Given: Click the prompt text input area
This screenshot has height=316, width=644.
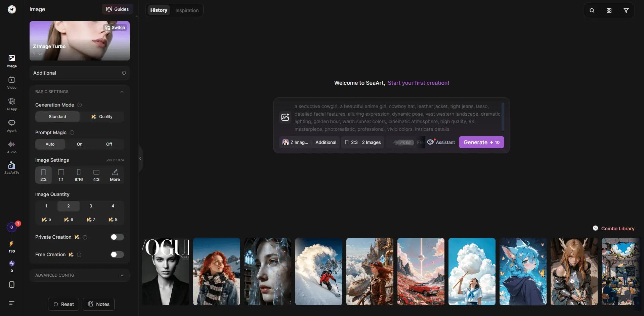Looking at the screenshot, I should [397, 118].
